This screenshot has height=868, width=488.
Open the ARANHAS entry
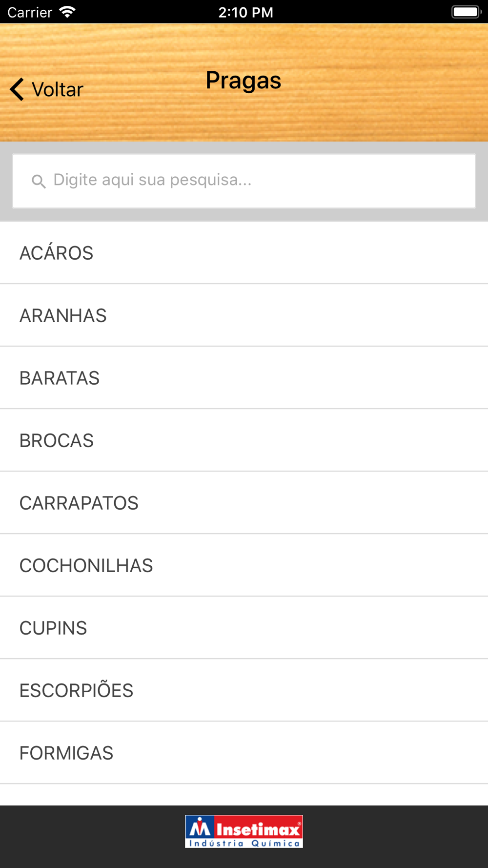[244, 315]
